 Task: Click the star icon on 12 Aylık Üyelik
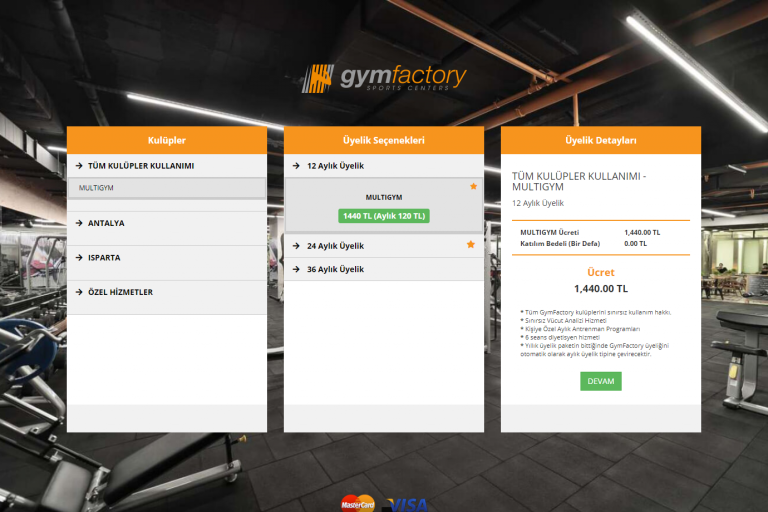coord(473,187)
